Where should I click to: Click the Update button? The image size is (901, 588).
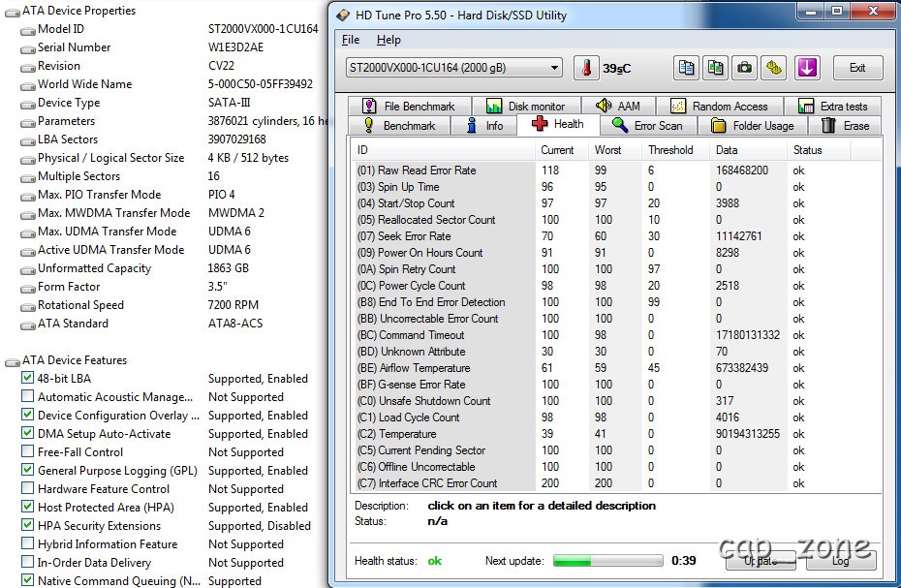tap(761, 561)
